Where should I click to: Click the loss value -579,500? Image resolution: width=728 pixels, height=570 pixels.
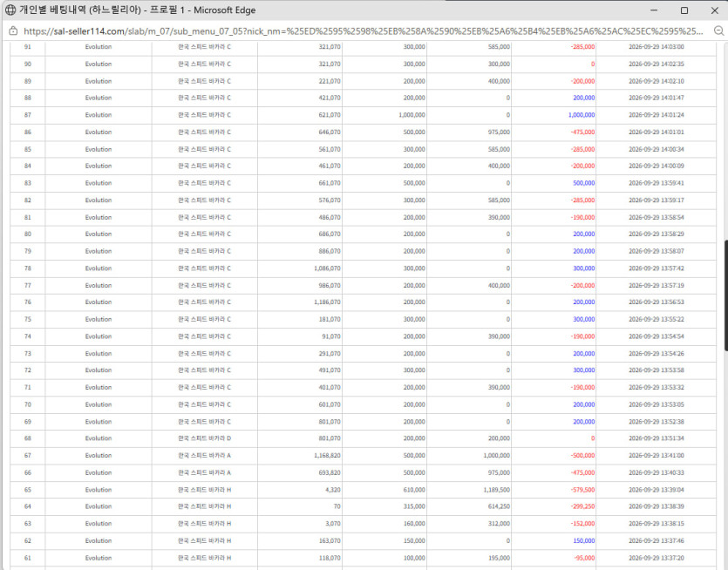582,490
